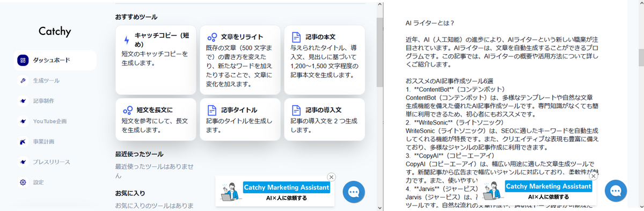
Task: Click the AI ライターとは？ heading text
Action: pos(430,23)
